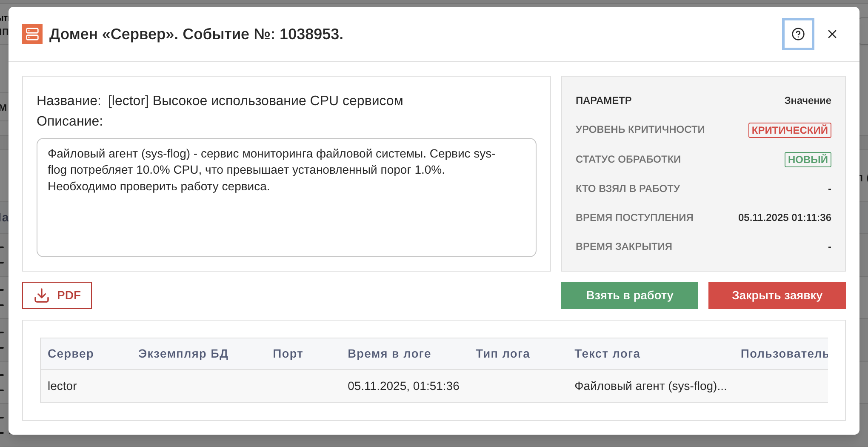868x447 pixels.
Task: Click the Тип лога column header
Action: pos(503,353)
